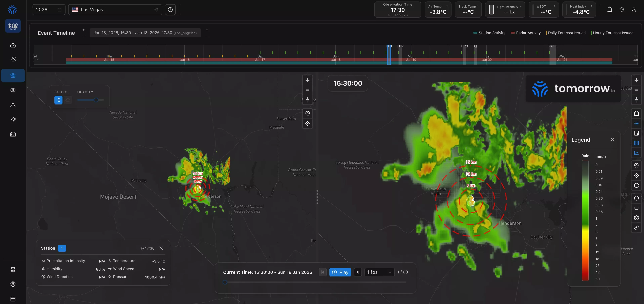This screenshot has width=644, height=304.
Task: Click minus left of the date range
Action: pyautogui.click(x=83, y=36)
